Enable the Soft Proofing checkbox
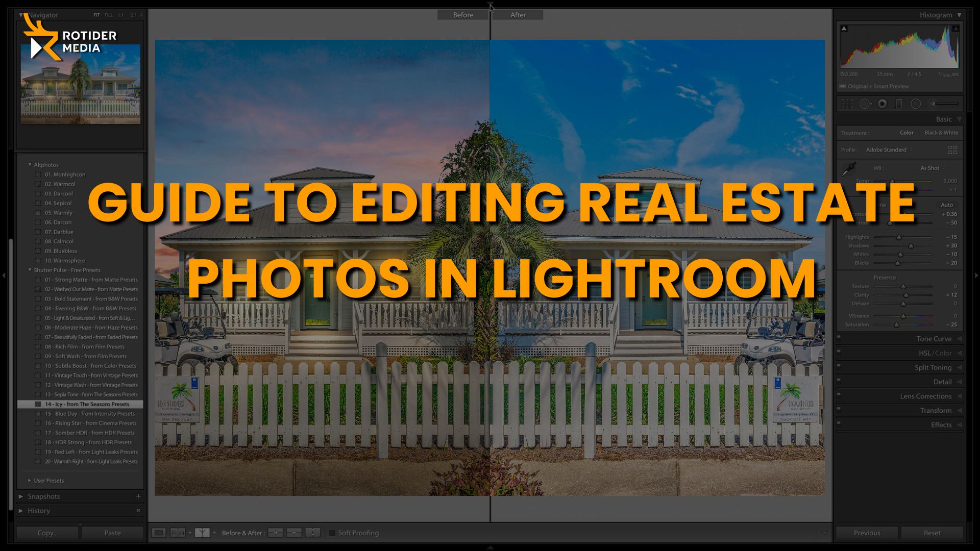 click(332, 533)
